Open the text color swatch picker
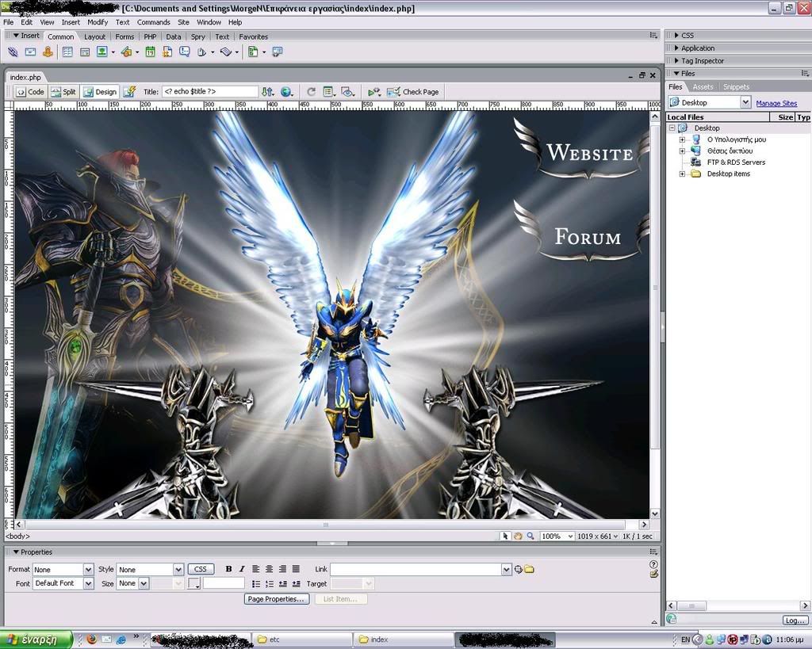812x649 pixels. point(194,583)
